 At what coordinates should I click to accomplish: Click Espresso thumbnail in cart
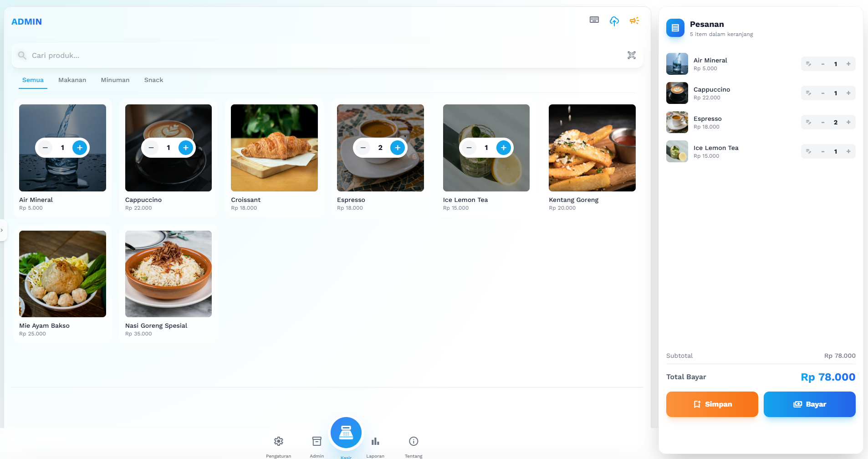[677, 122]
